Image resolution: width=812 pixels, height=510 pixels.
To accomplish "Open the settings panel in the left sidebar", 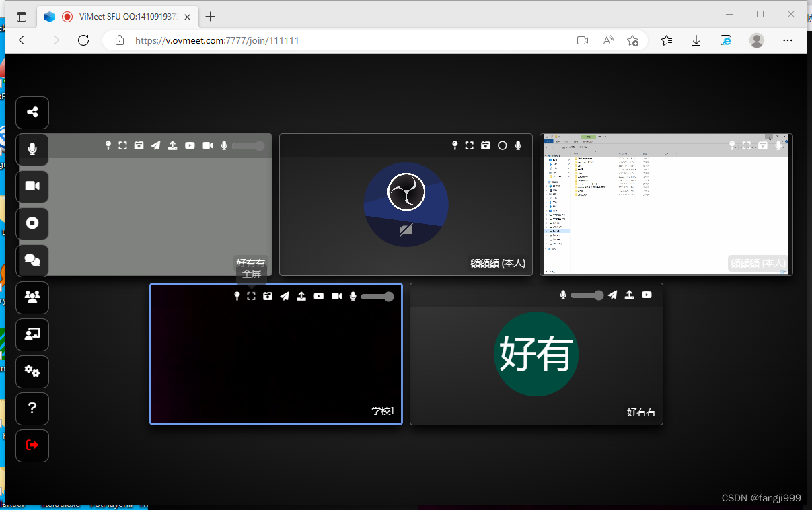I will (32, 371).
